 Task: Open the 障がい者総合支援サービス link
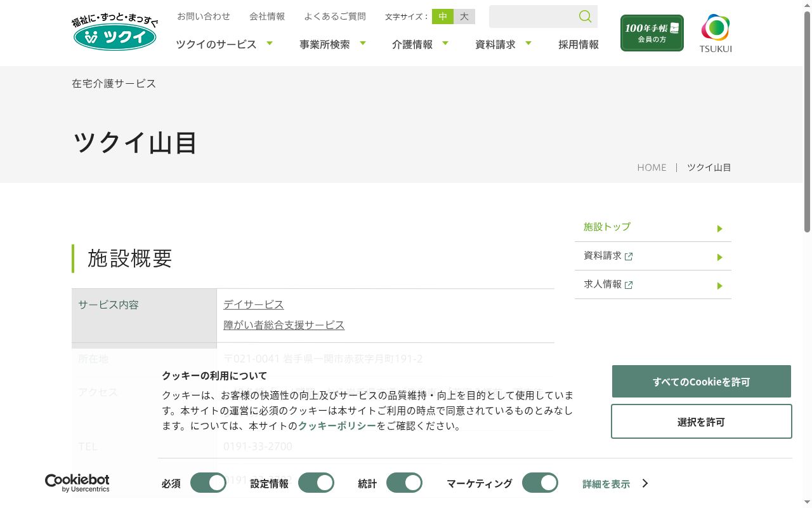point(284,325)
